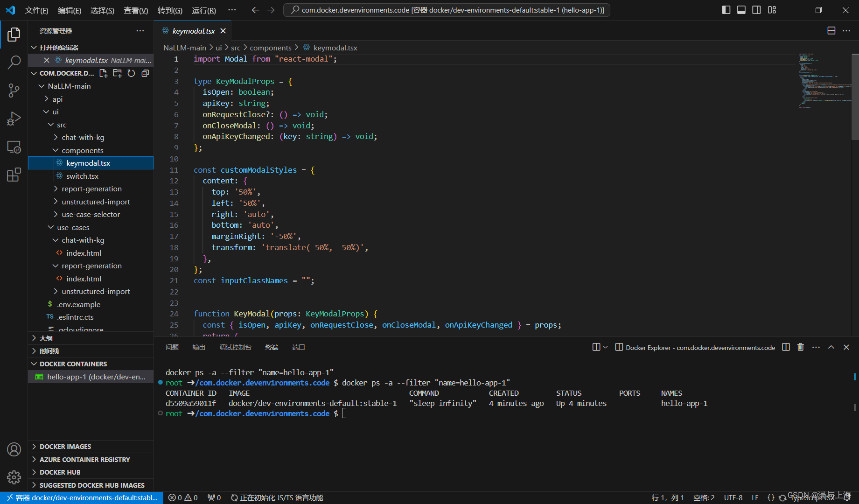
Task: Open the Manage gear menu
Action: 14,477
